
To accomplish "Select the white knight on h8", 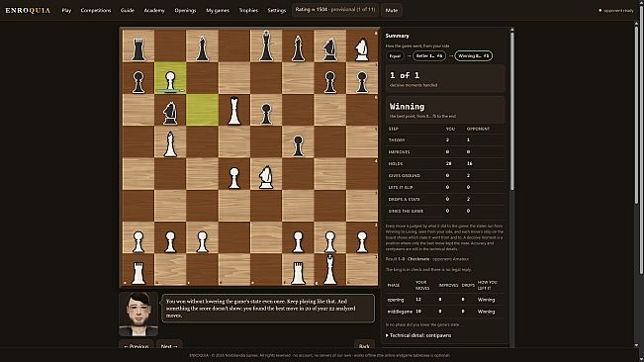I will (x=362, y=49).
